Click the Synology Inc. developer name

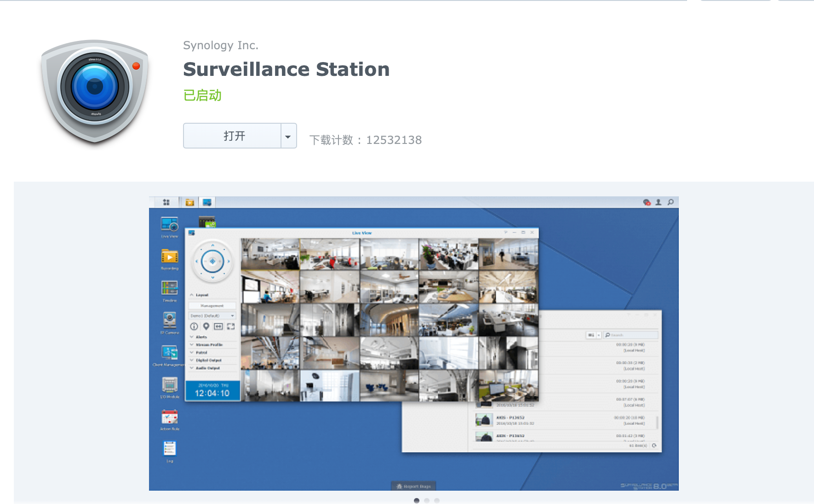tap(221, 46)
